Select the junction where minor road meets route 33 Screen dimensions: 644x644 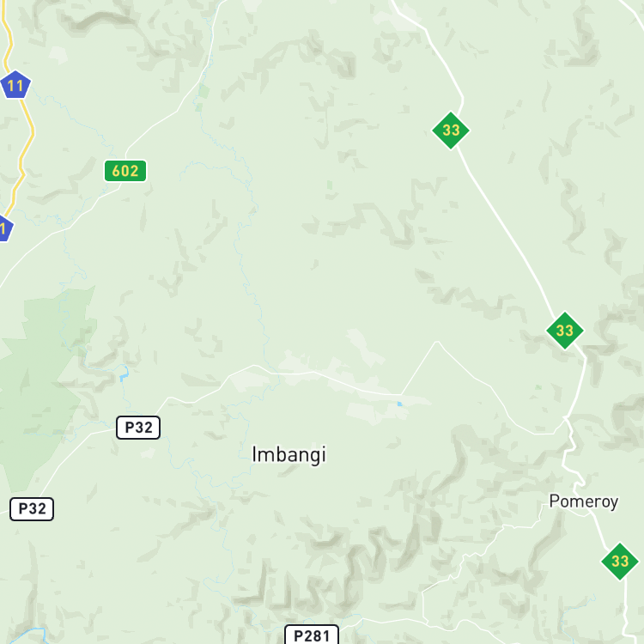pyautogui.click(x=565, y=418)
